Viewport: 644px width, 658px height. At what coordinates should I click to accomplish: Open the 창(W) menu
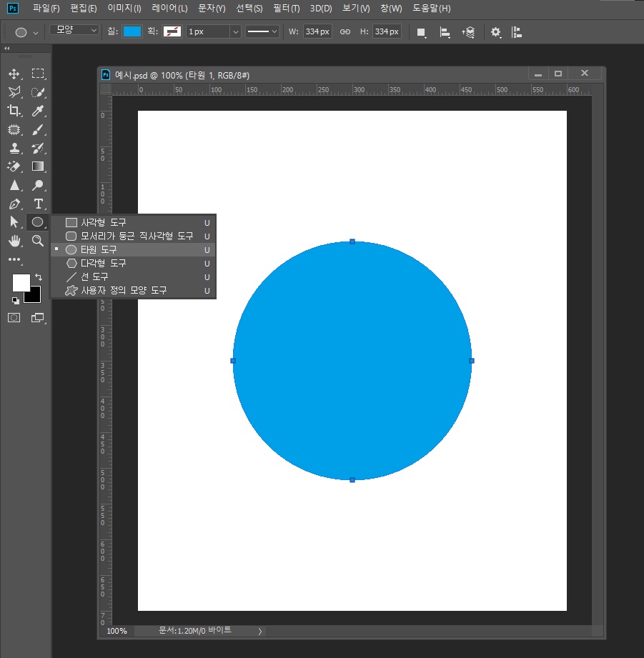391,9
